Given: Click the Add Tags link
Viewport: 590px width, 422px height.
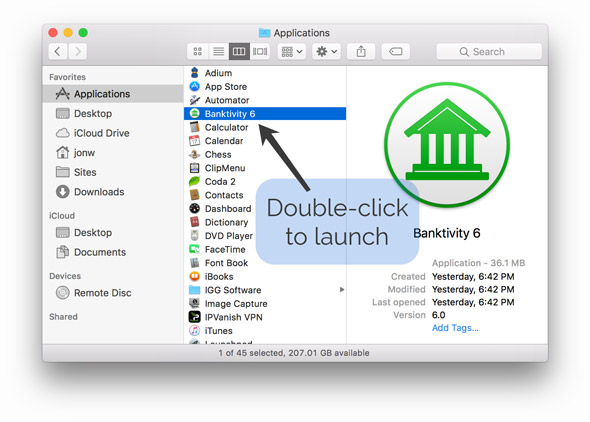Looking at the screenshot, I should [455, 328].
